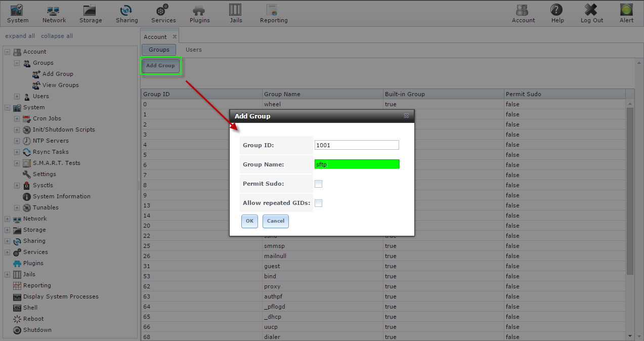Click the Group ID input field
Viewport: 644px width, 341px height.
click(357, 145)
